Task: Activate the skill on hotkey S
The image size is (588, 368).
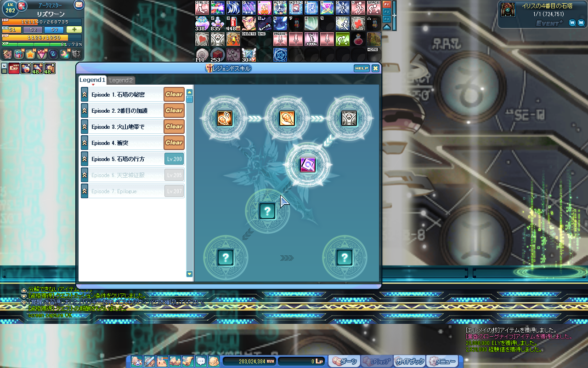Action: [x=233, y=7]
